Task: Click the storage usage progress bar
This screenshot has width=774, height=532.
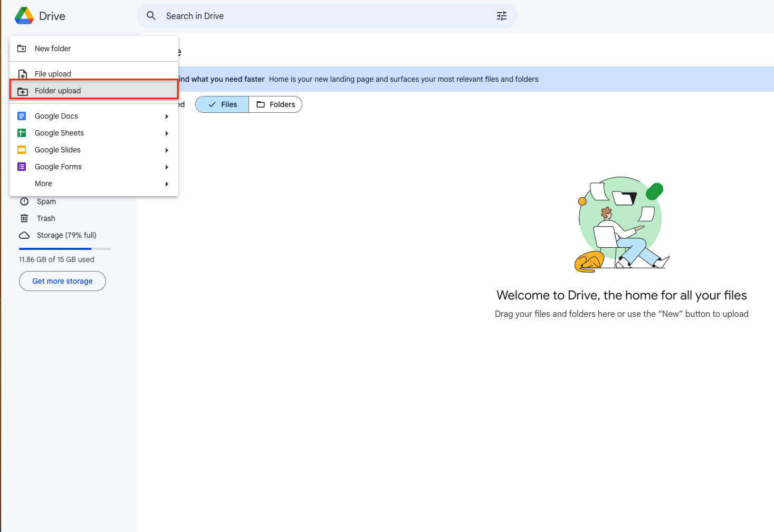Action: pyautogui.click(x=65, y=248)
